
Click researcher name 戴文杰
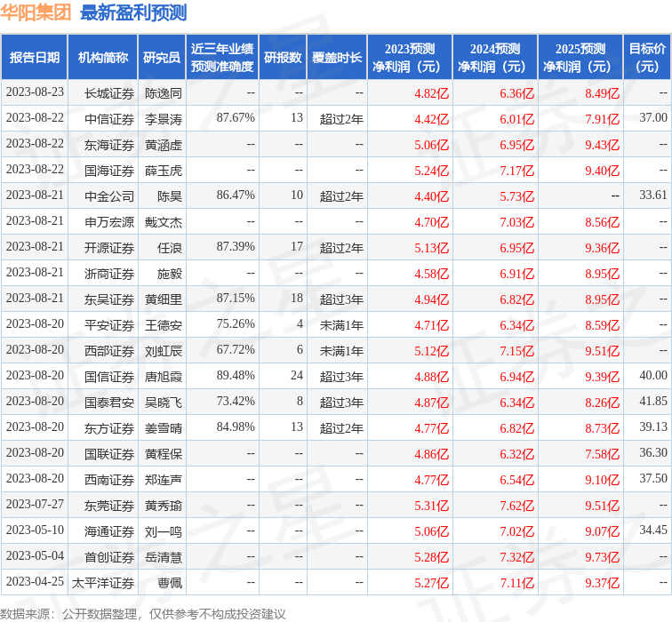click(164, 222)
